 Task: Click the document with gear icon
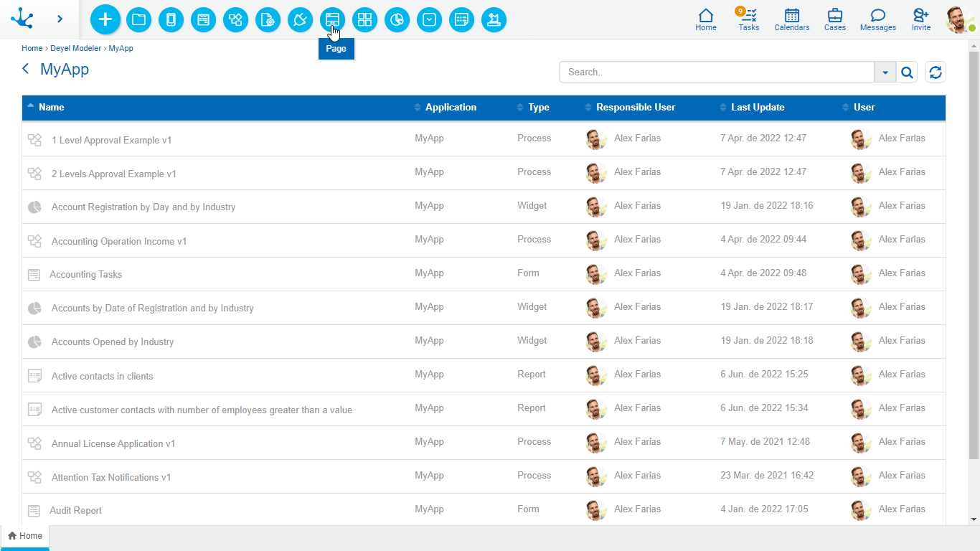pyautogui.click(x=268, y=19)
